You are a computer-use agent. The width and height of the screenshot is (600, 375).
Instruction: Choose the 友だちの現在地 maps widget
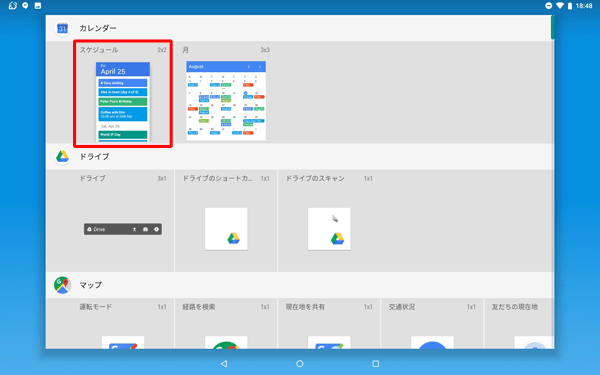click(x=534, y=342)
